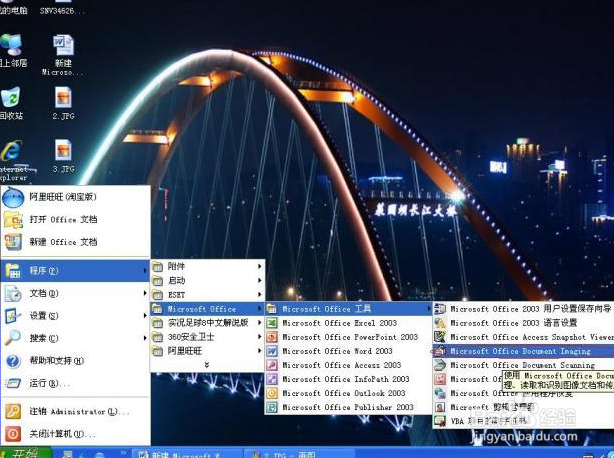
Task: Click the 打开 Office 文档 folder icon
Action: click(x=13, y=220)
